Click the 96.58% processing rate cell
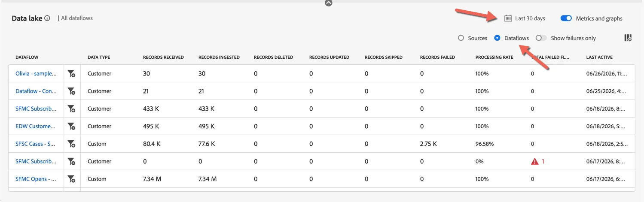644x202 pixels. tap(485, 144)
